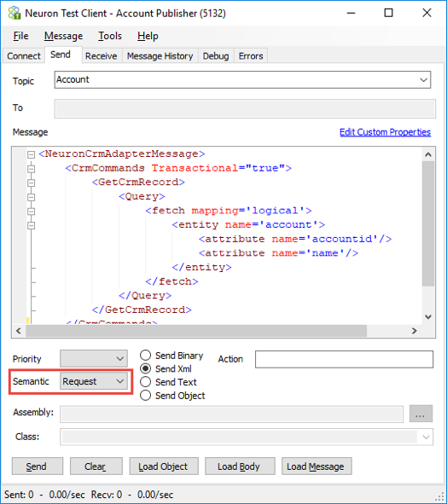
Task: Collapse the Query node
Action: point(31,197)
